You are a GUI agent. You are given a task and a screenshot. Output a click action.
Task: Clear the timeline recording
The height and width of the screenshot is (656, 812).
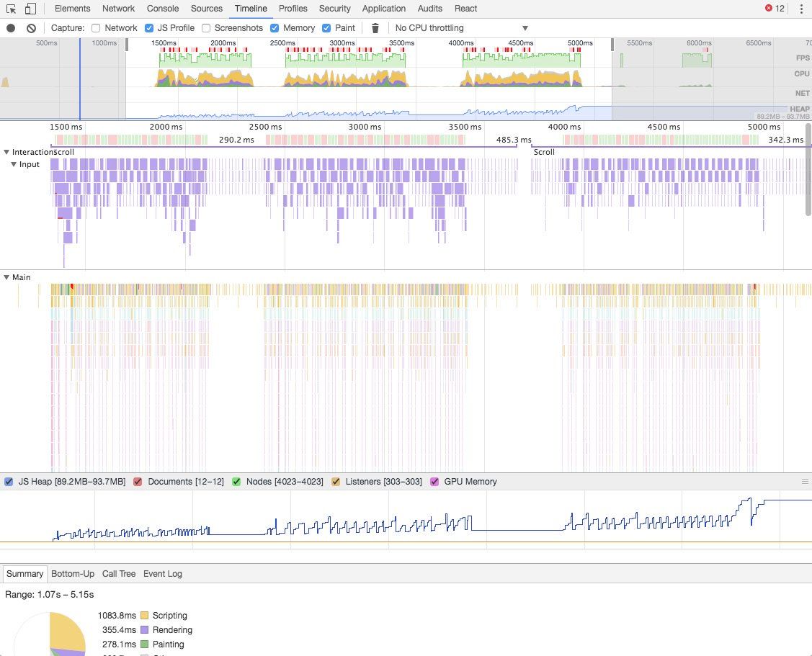(x=31, y=28)
